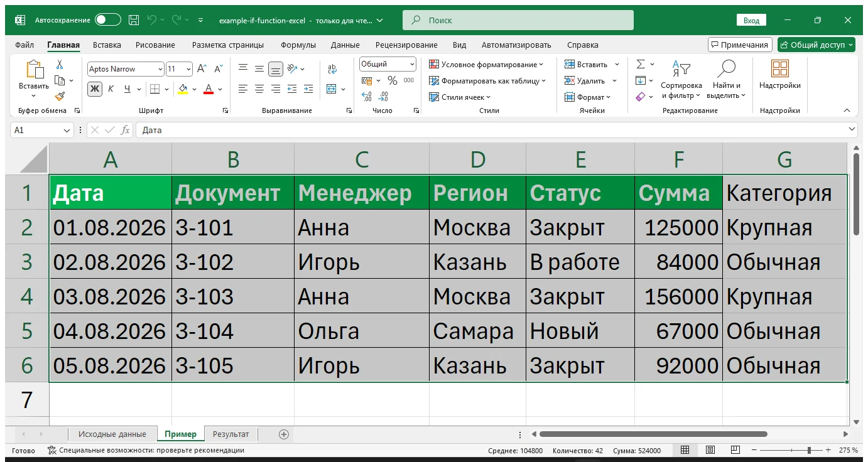Click the Clear eraser icon

(x=641, y=97)
